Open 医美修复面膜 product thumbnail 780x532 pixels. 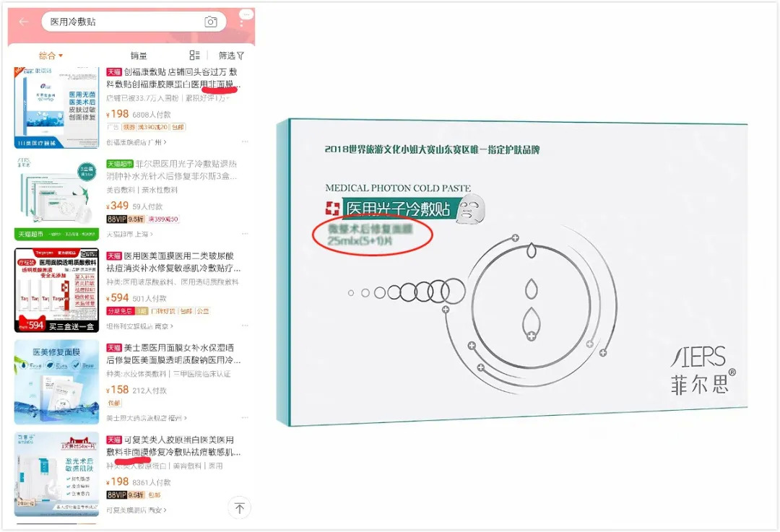coord(57,382)
